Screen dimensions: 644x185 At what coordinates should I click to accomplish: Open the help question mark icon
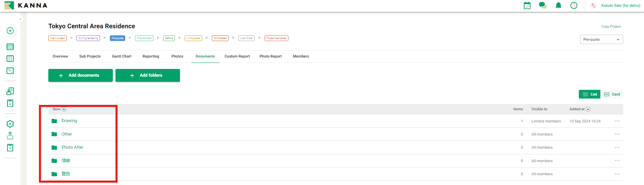pos(574,5)
